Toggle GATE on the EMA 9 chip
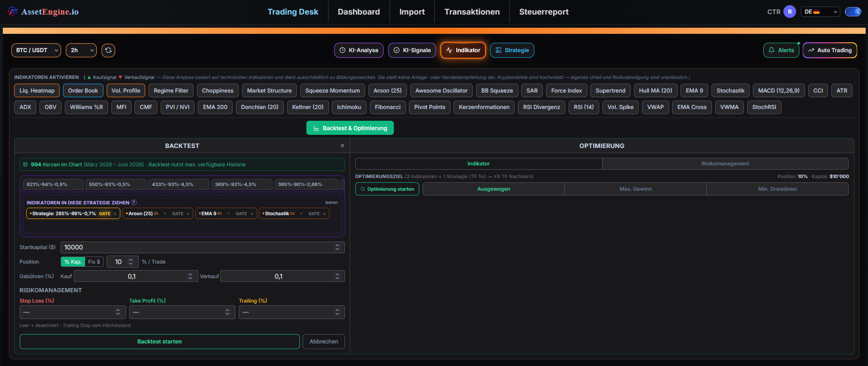 (x=241, y=214)
